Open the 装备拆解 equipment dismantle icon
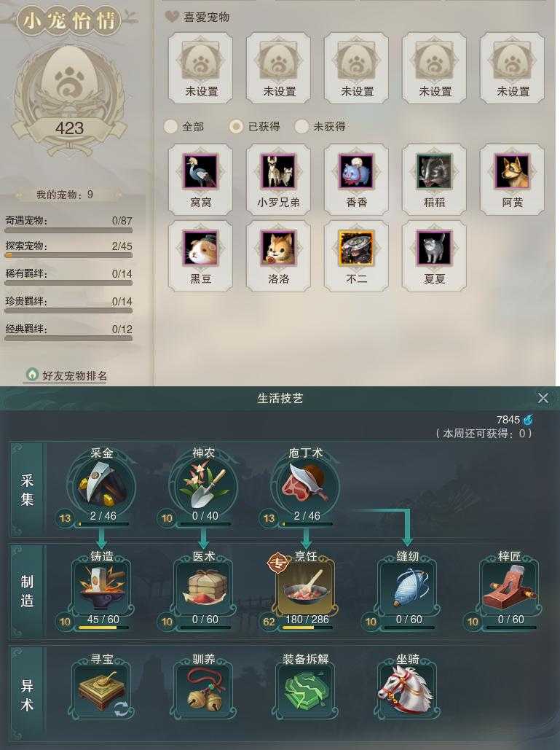560x750 pixels. (x=306, y=690)
